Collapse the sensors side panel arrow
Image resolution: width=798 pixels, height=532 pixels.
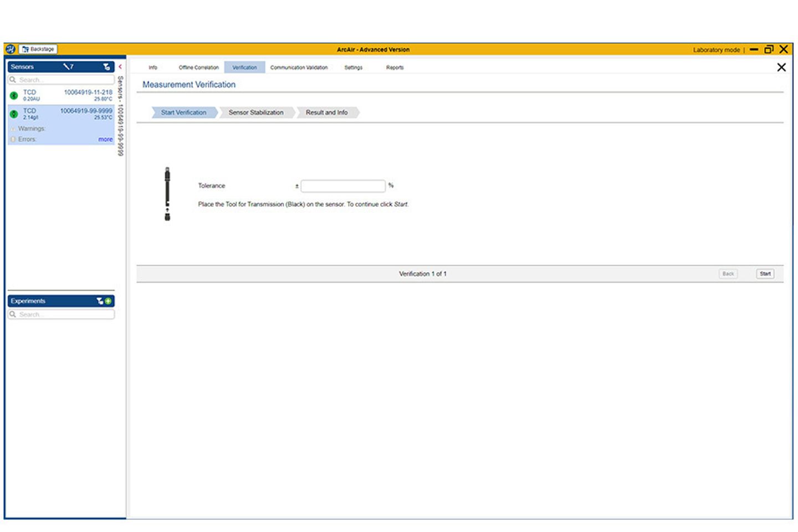(120, 66)
